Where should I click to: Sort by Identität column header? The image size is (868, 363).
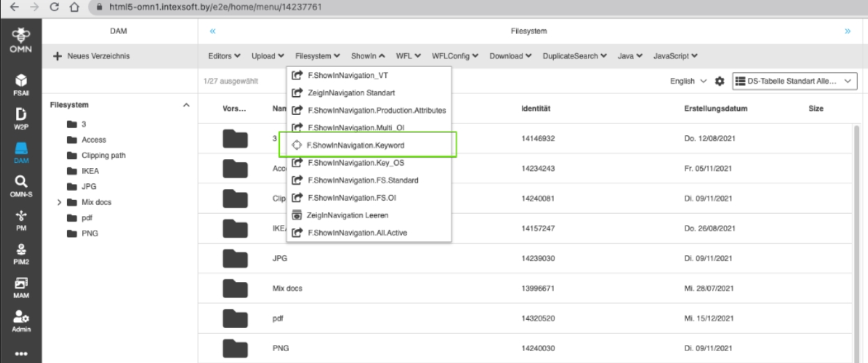[x=536, y=109]
